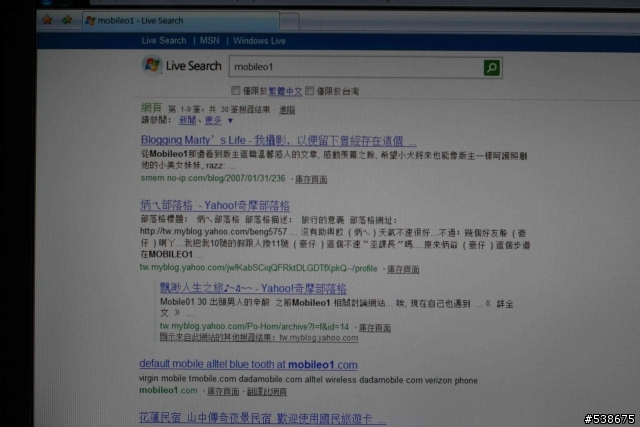640x427 pixels.
Task: Open MSN in top navigation
Action: (209, 41)
